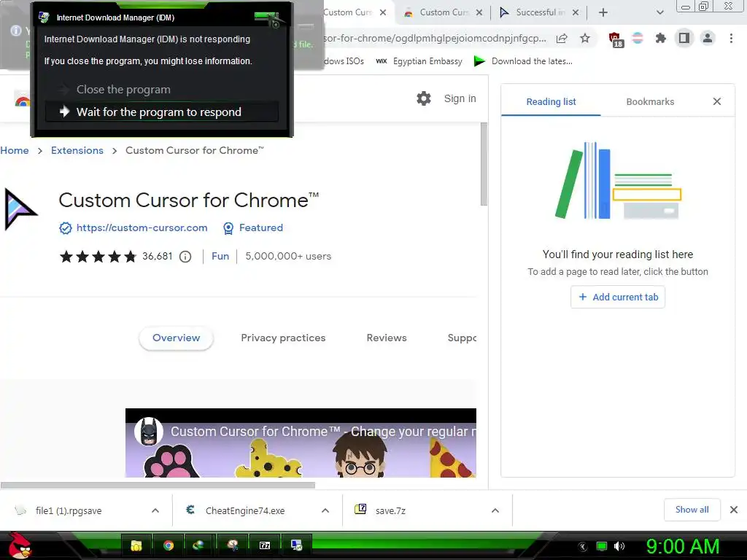The height and width of the screenshot is (560, 747).
Task: Click the IDM dialog title icon
Action: click(44, 17)
